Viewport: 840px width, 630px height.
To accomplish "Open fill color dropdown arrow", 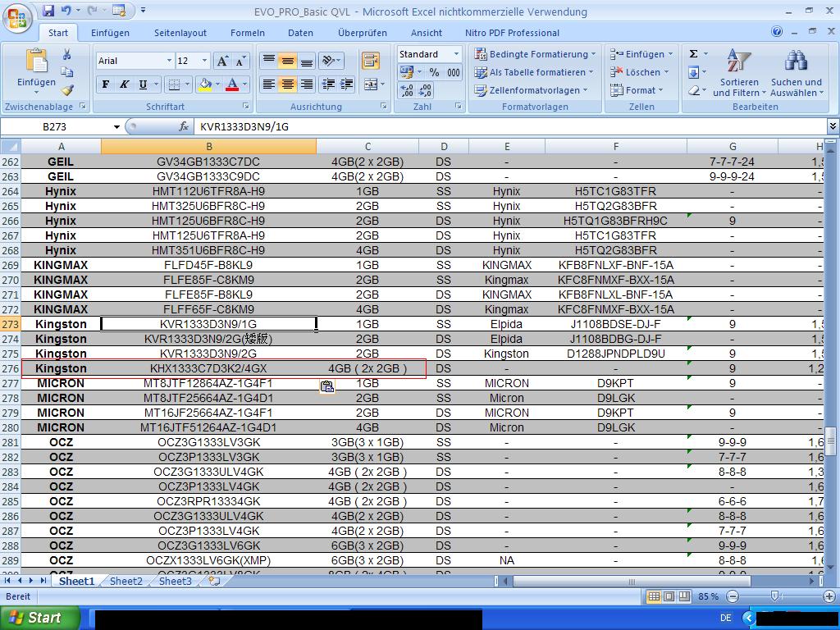I will click(217, 84).
